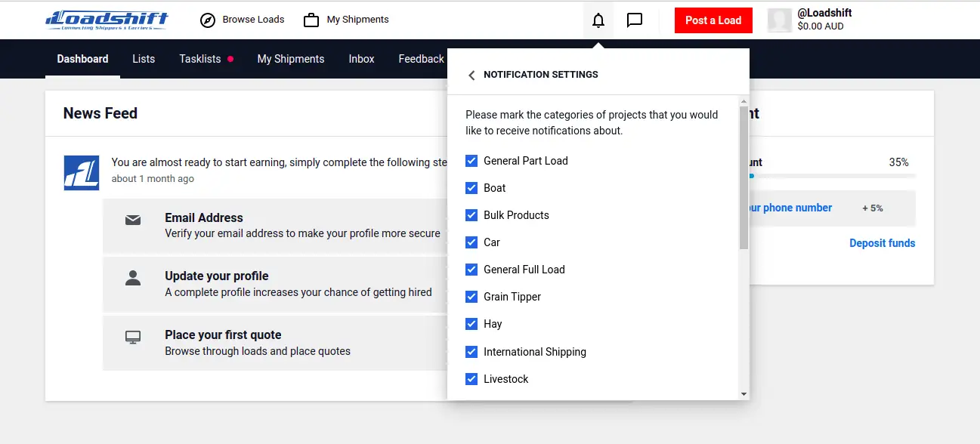Click the Loadshift logo
Image resolution: width=980 pixels, height=444 pixels.
coord(106,19)
